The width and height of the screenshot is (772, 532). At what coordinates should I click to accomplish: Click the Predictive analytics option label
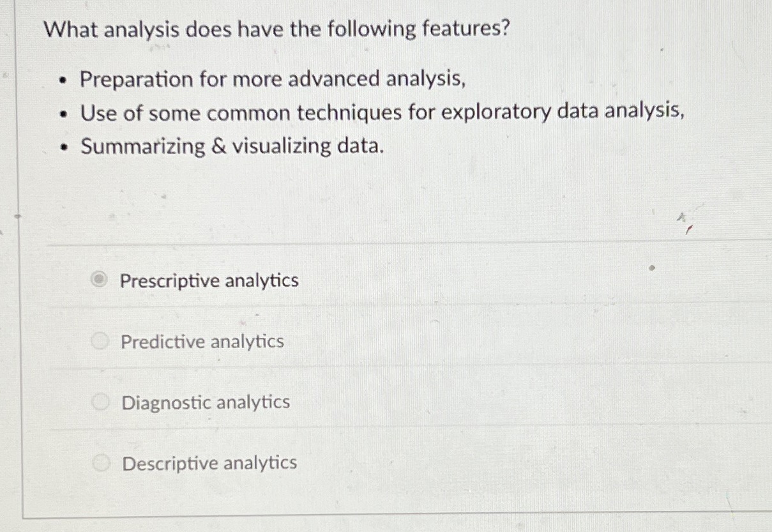[203, 341]
